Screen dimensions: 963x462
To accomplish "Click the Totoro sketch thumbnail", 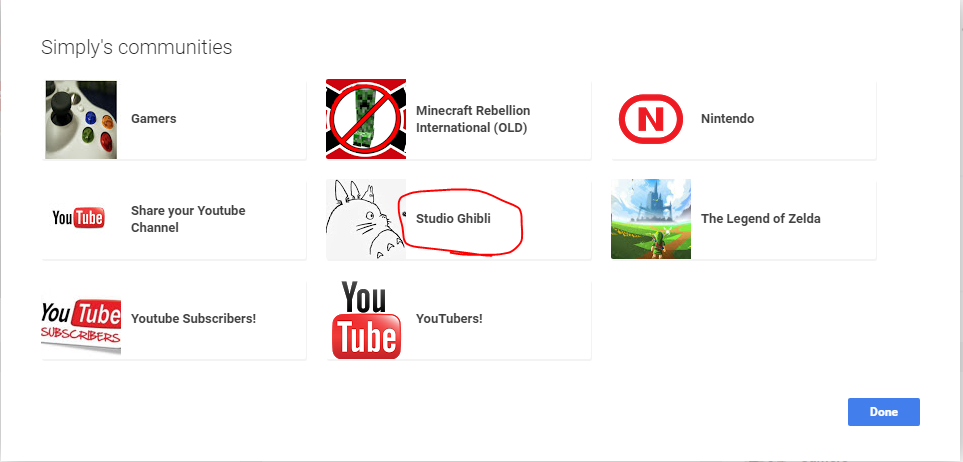I will pyautogui.click(x=366, y=219).
